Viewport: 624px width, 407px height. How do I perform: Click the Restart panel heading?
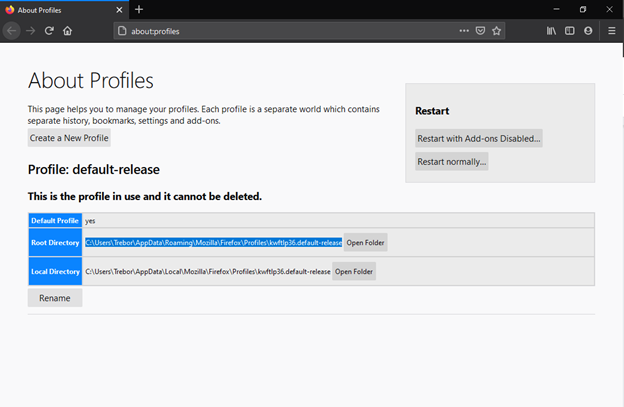432,111
